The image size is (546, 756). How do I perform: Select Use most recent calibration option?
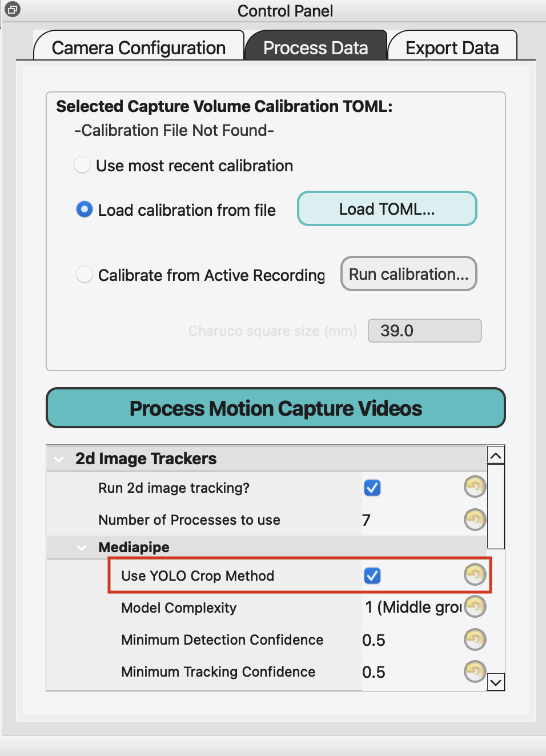pos(83,165)
